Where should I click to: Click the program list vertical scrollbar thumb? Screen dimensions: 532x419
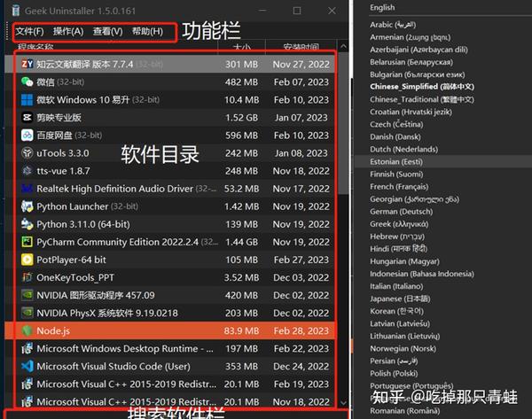click(343, 124)
